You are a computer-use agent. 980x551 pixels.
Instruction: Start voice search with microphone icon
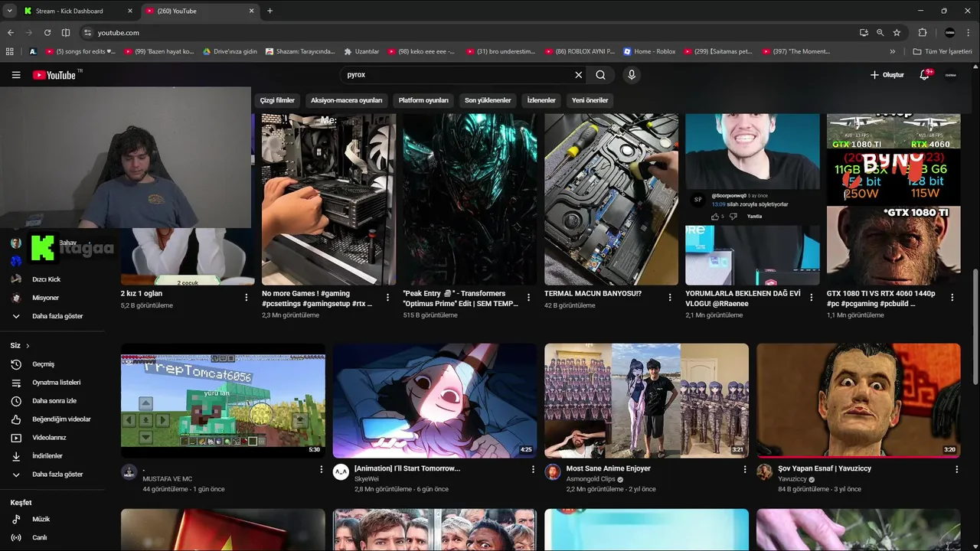tap(632, 75)
